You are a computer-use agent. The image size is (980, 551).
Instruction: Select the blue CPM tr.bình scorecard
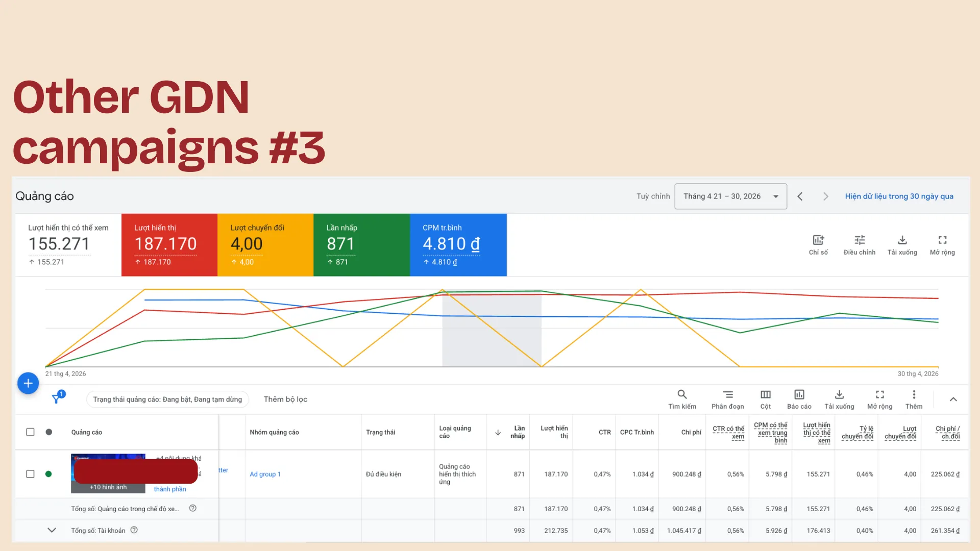point(458,245)
